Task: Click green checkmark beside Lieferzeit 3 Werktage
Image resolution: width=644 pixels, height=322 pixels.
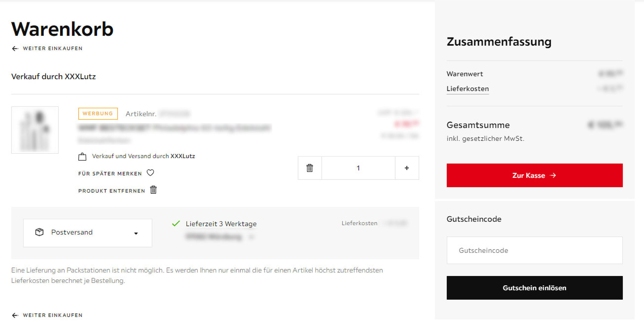Action: 176,223
